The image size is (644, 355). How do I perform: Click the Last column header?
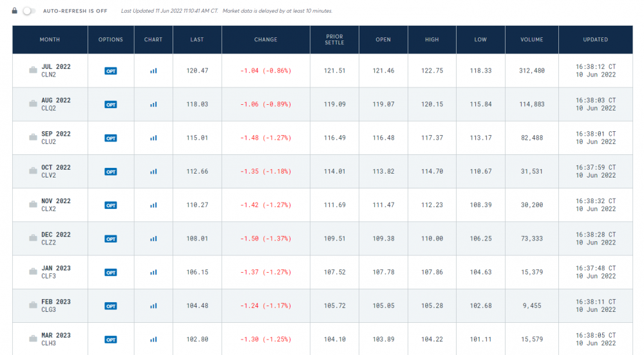197,40
